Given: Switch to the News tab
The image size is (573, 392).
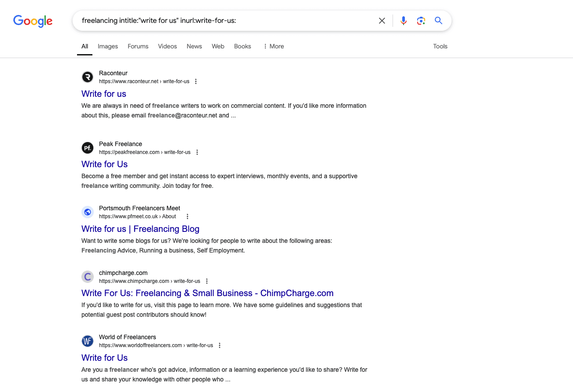Looking at the screenshot, I should click(194, 46).
